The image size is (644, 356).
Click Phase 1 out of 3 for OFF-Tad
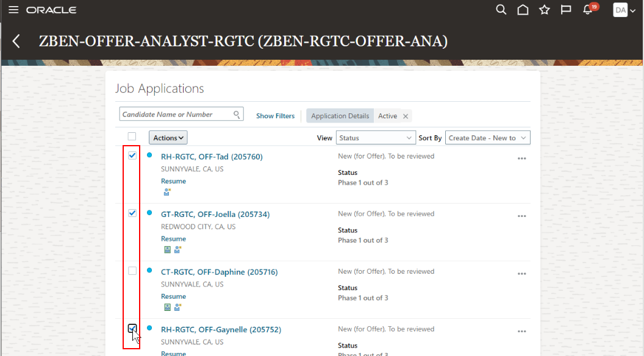coord(363,183)
